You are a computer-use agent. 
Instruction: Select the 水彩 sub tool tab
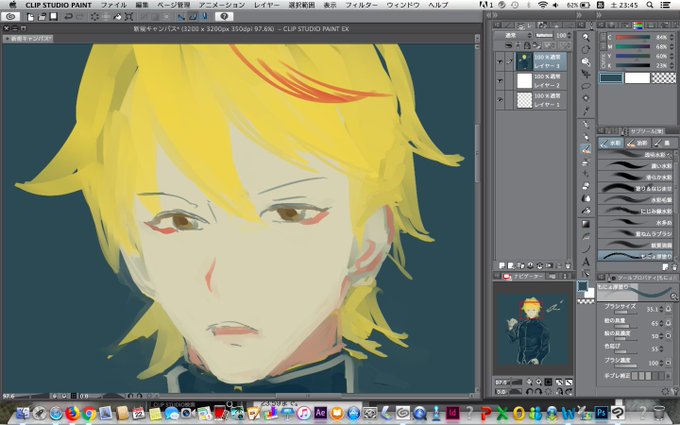(611, 143)
